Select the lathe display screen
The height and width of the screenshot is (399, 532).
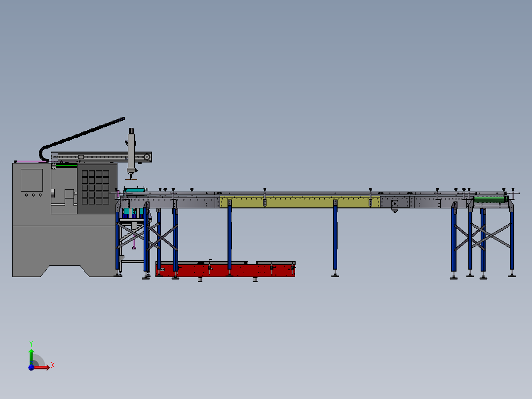pos(32,180)
